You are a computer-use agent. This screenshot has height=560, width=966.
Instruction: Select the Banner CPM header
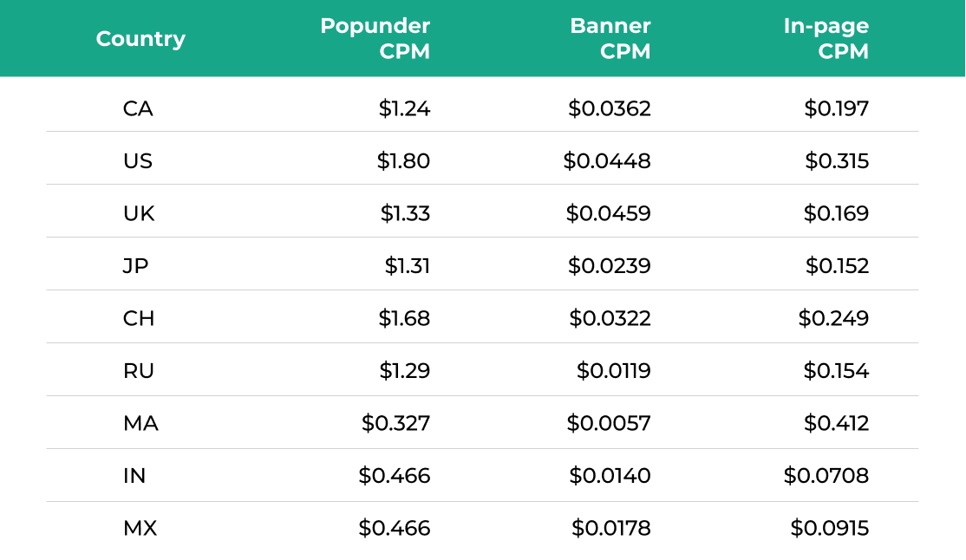click(x=610, y=38)
